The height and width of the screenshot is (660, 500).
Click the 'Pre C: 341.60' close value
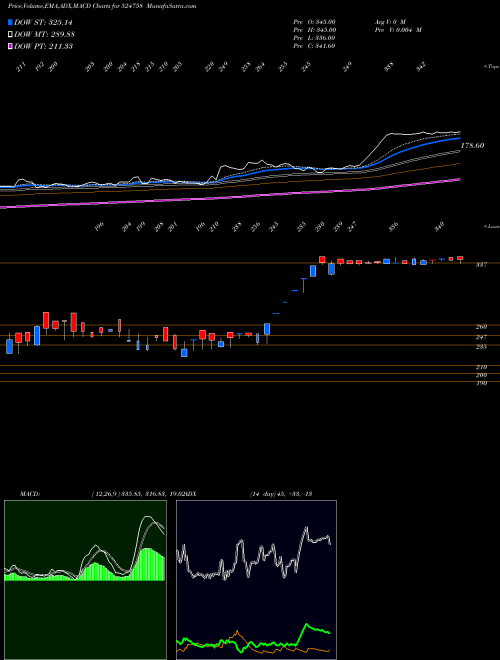tap(314, 46)
